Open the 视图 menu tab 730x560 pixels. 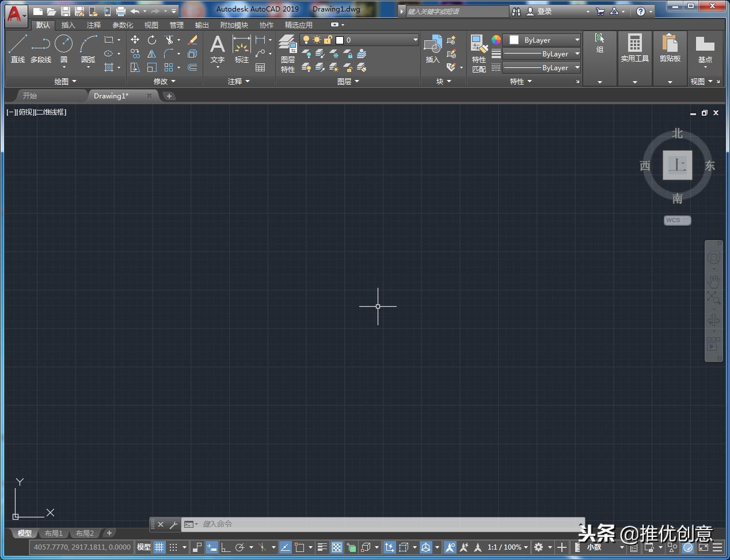tap(151, 25)
